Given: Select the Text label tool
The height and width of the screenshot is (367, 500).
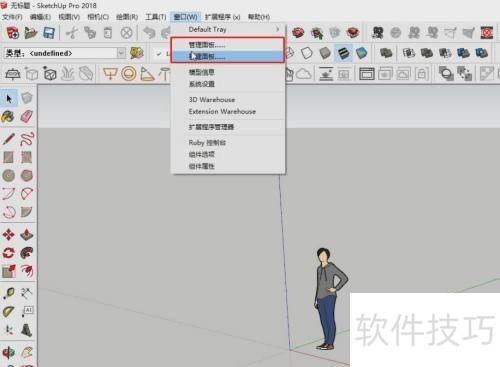Looking at the screenshot, I should (x=27, y=312).
